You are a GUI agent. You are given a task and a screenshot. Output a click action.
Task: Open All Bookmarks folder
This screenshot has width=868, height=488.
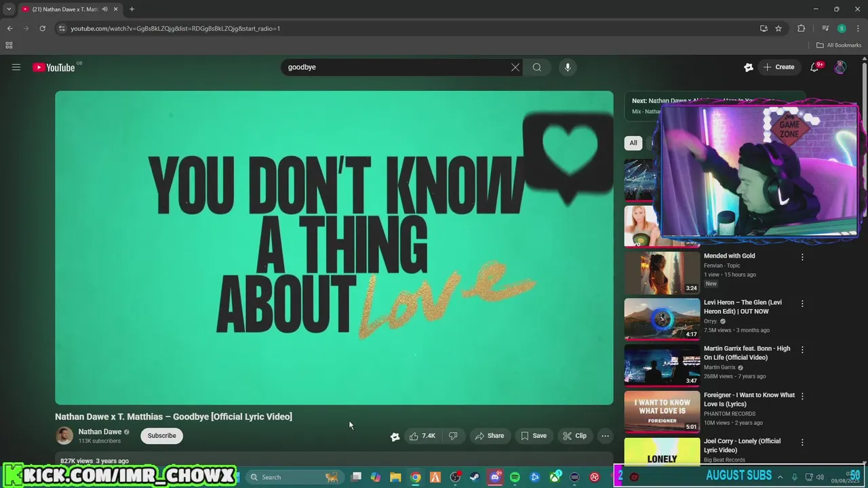[x=839, y=45]
